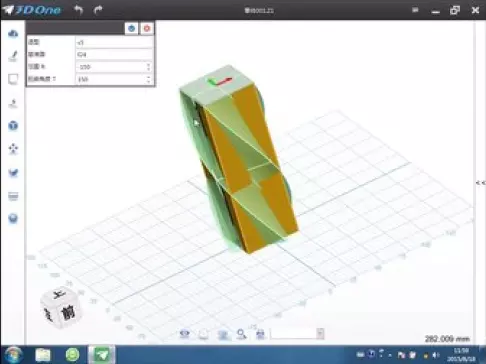Select the sketch drawing pencil tool
The width and height of the screenshot is (486, 364).
click(x=13, y=56)
